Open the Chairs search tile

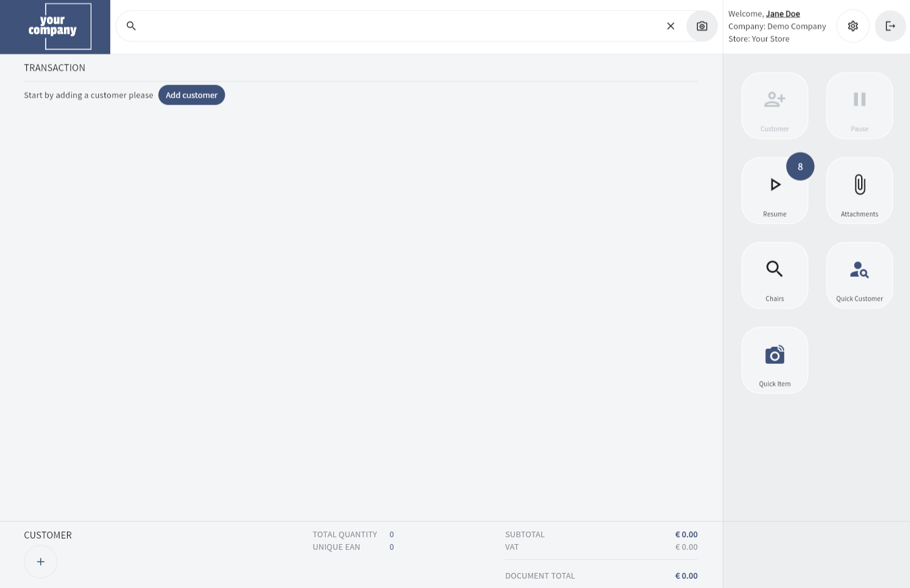[774, 276]
